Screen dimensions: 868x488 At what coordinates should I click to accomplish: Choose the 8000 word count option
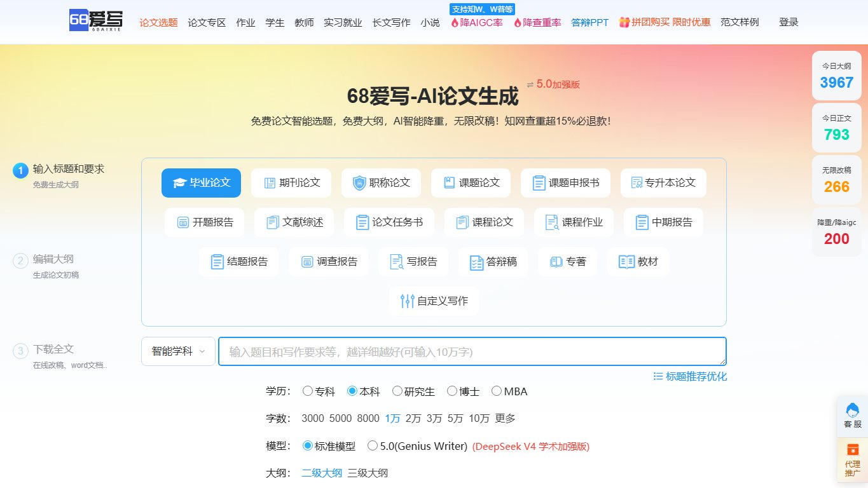click(x=368, y=418)
